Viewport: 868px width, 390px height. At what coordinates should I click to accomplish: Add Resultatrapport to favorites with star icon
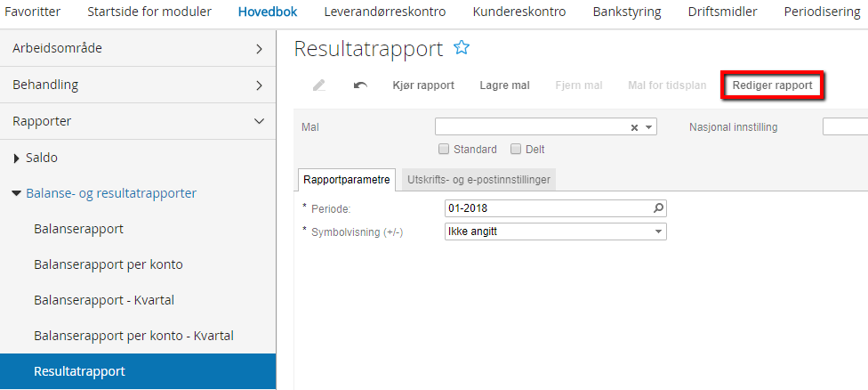click(x=461, y=48)
